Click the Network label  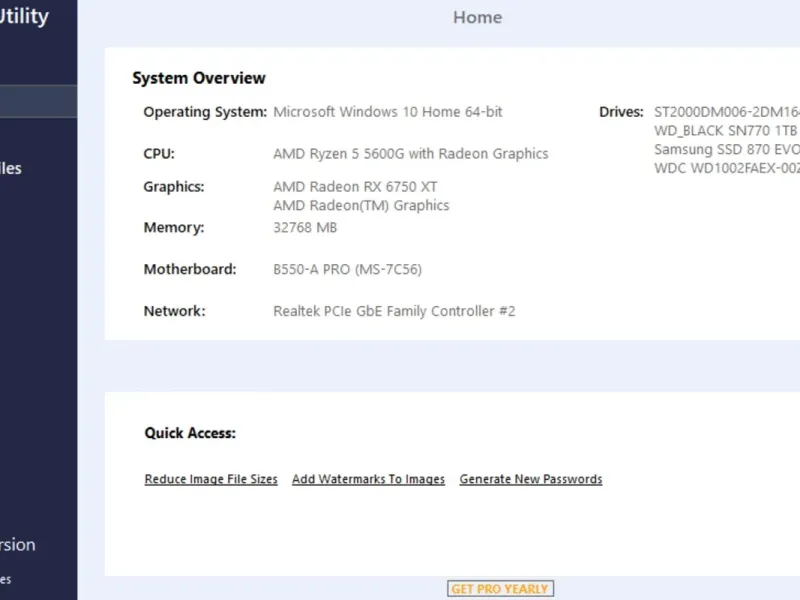pyautogui.click(x=174, y=311)
